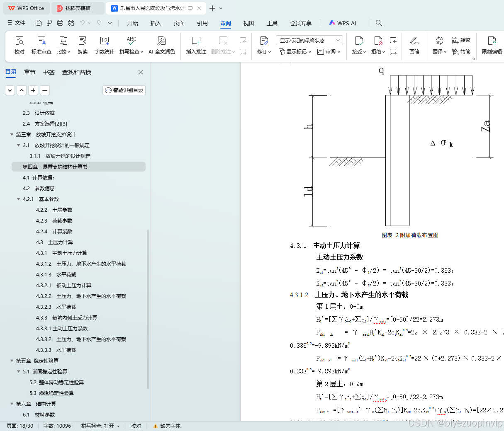Click 智能识别目录 button
Image resolution: width=504 pixels, height=431 pixels.
click(x=124, y=90)
